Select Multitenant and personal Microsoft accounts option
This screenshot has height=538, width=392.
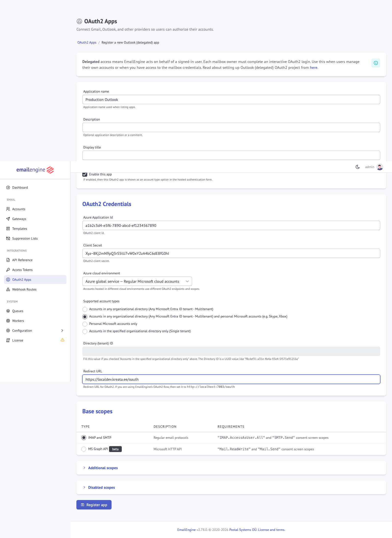85,317
